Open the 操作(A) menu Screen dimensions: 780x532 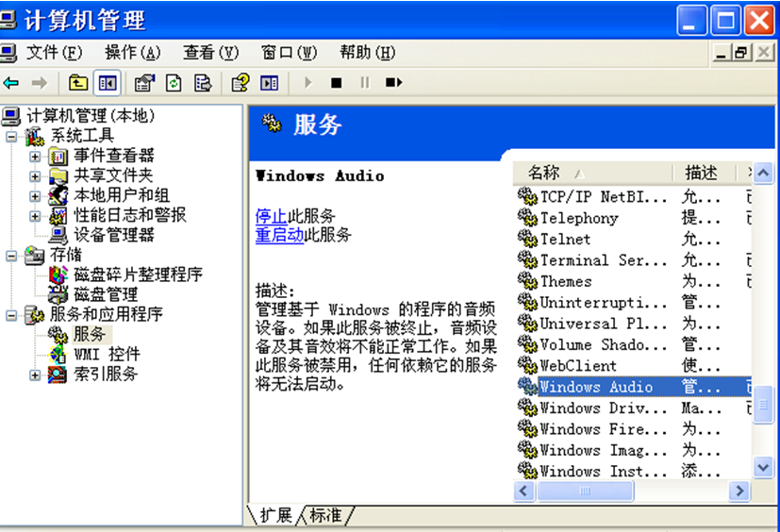pyautogui.click(x=132, y=53)
